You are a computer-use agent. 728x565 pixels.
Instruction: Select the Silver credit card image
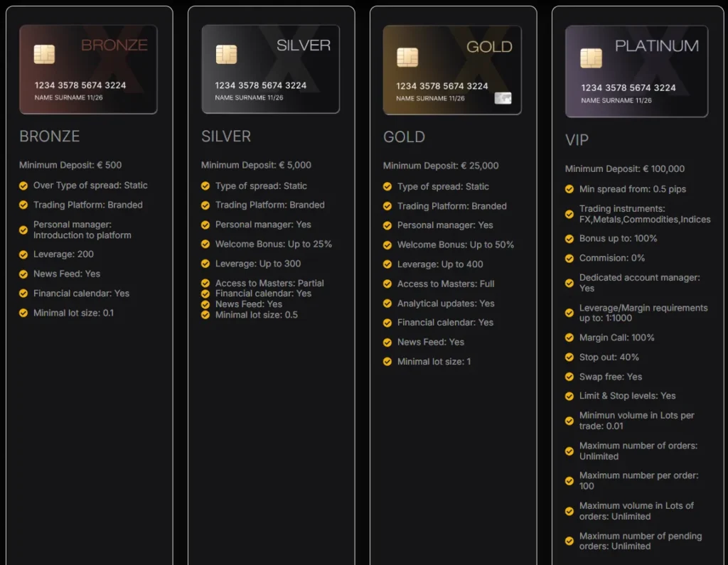pyautogui.click(x=270, y=69)
